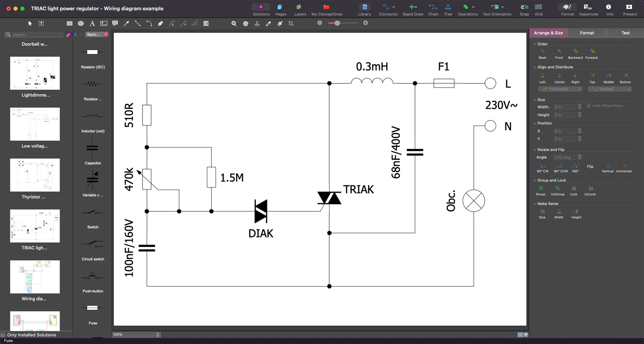Send selection to Back
The width and height of the screenshot is (644, 344).
pos(543,54)
